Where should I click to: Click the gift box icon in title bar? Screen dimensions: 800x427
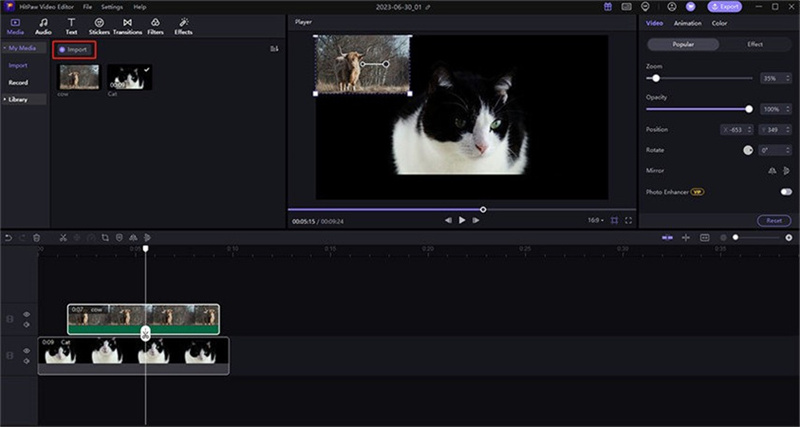[608, 7]
